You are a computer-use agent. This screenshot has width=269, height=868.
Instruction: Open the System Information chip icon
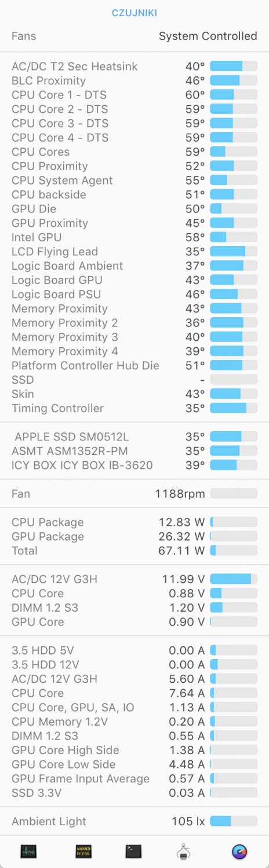click(184, 851)
